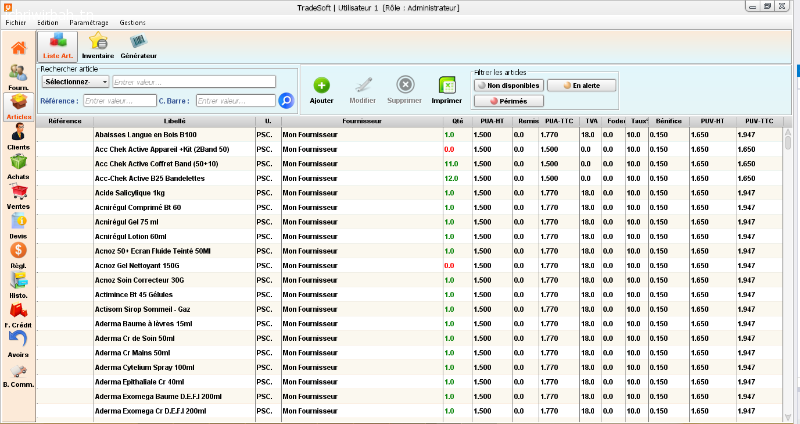This screenshot has height=424, width=800.
Task: Select row Acnoz 50+ Ecran Fluide Teinté
Action: pyautogui.click(x=409, y=251)
